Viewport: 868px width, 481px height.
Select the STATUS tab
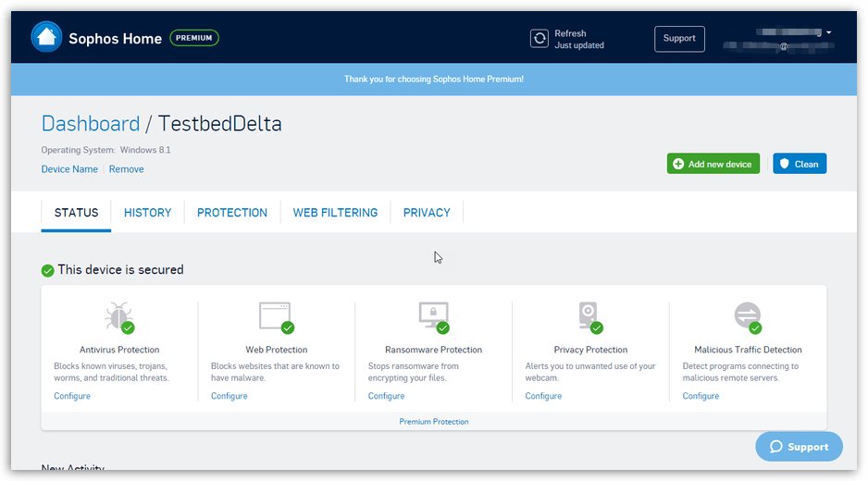(x=77, y=213)
